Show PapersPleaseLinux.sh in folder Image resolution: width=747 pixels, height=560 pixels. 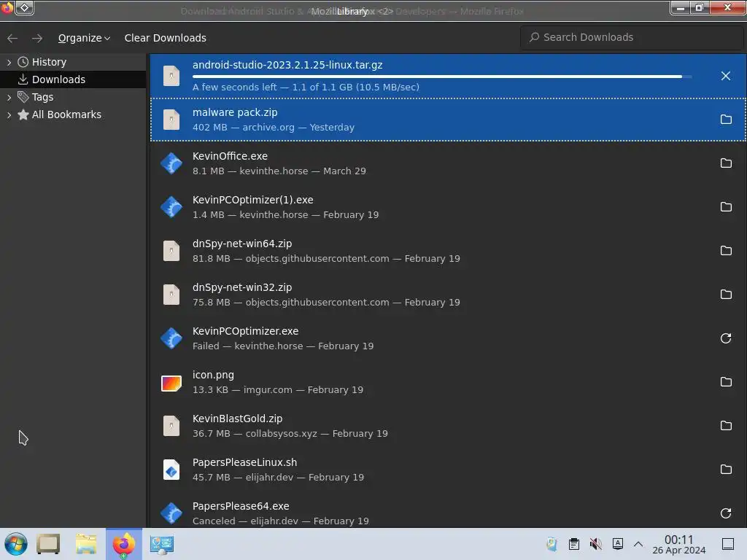coord(726,470)
